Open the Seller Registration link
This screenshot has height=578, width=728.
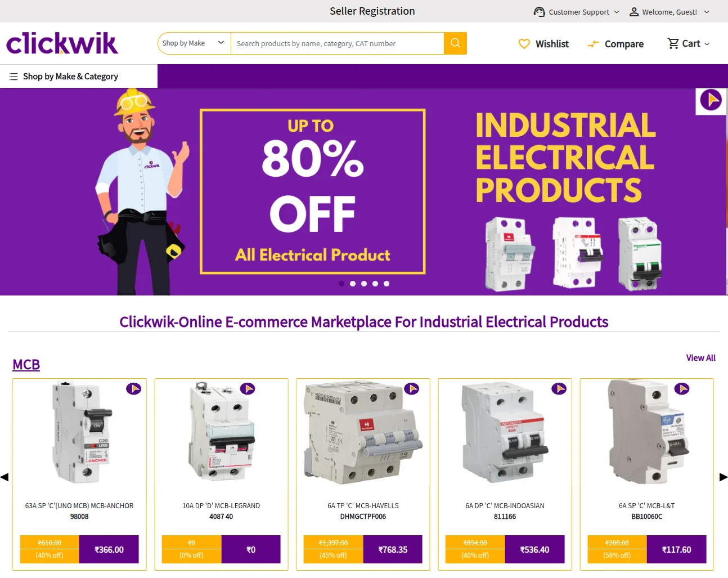coord(372,11)
